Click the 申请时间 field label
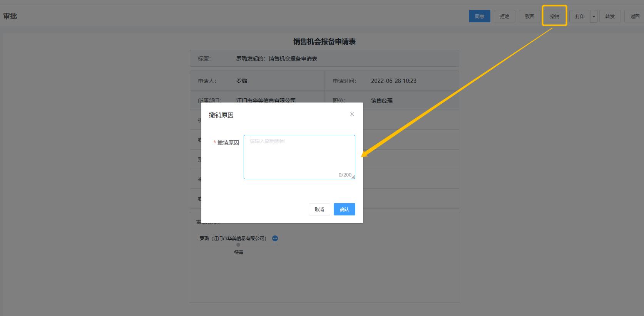Screen dimensions: 644x316 click(345, 81)
